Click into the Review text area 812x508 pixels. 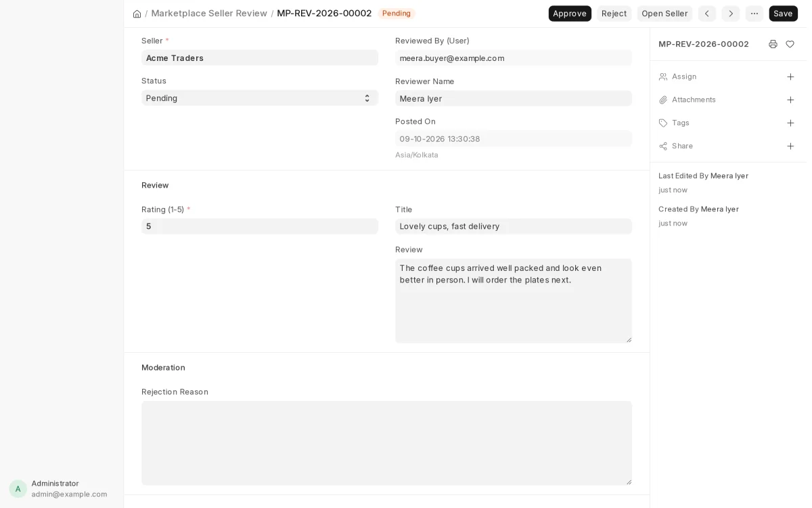pyautogui.click(x=514, y=301)
